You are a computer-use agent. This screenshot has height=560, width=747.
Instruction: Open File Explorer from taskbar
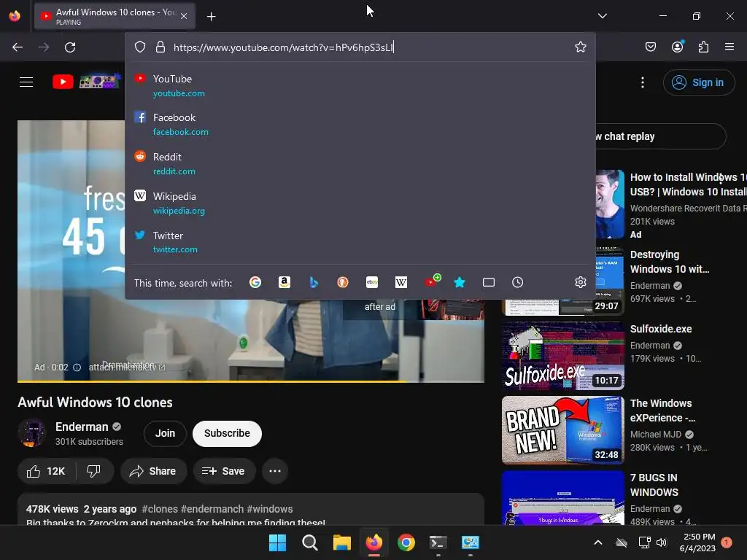(x=341, y=542)
